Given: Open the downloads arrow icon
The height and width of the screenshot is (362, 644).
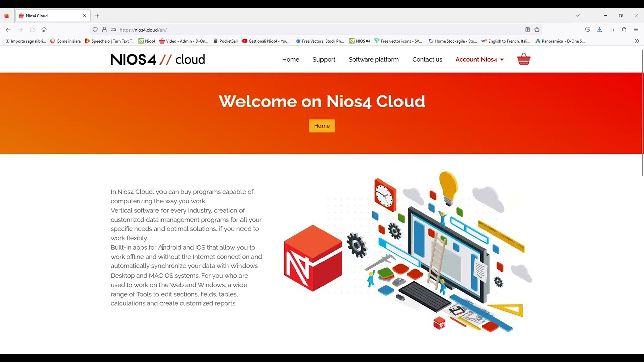Looking at the screenshot, I should click(599, 30).
